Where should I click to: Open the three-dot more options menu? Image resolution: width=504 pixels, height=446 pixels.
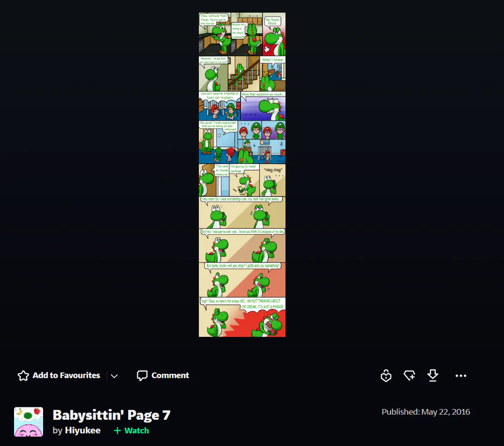tap(461, 375)
